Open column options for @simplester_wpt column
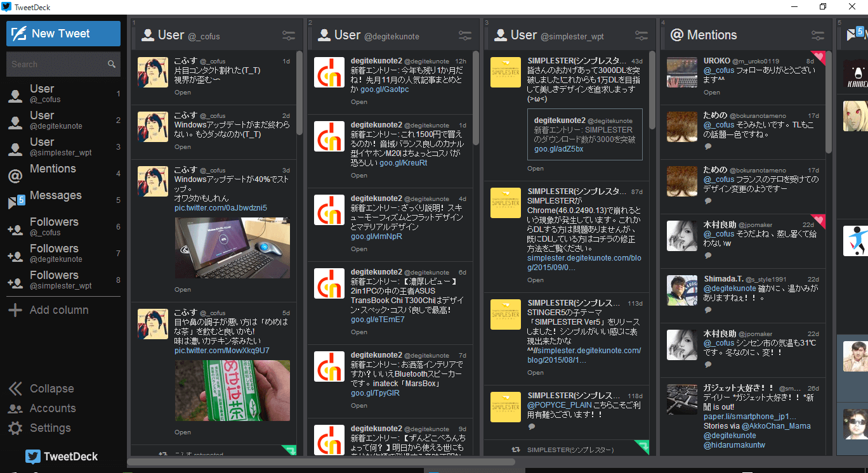 [641, 36]
